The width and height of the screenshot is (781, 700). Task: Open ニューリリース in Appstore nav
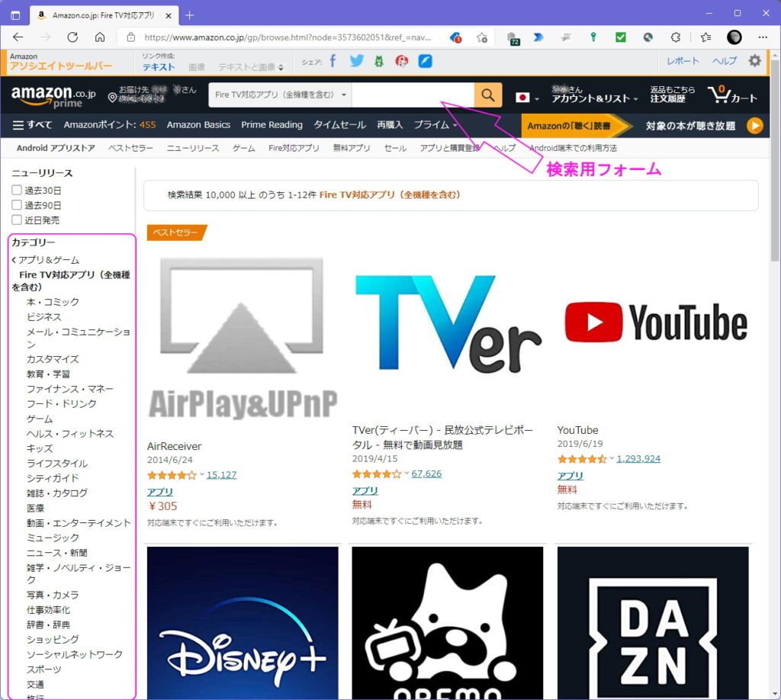coord(193,148)
